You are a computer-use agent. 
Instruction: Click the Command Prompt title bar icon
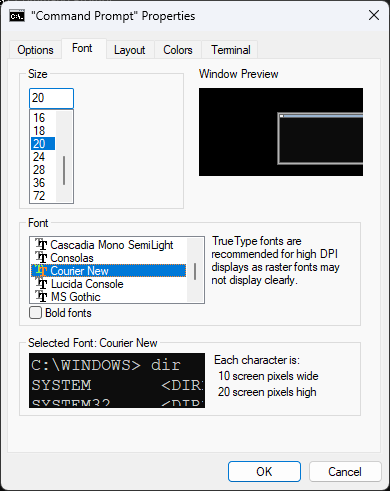pos(17,16)
